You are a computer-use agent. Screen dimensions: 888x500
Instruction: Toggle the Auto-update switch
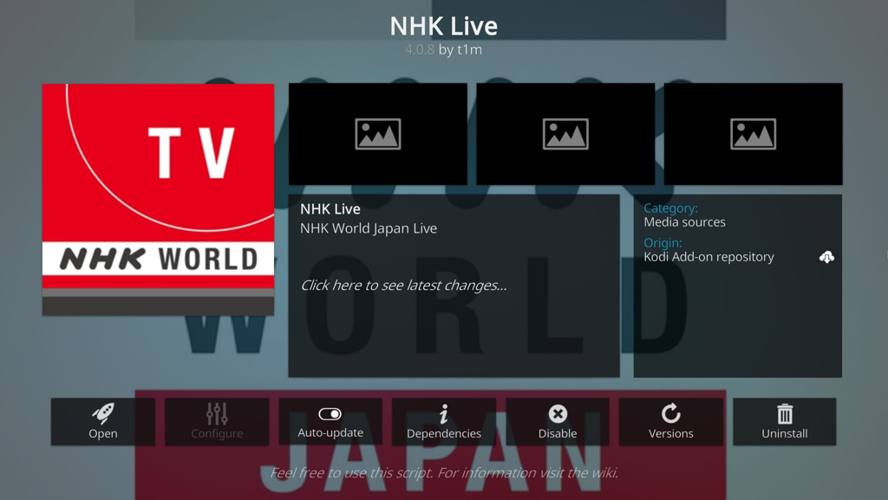pos(330,414)
